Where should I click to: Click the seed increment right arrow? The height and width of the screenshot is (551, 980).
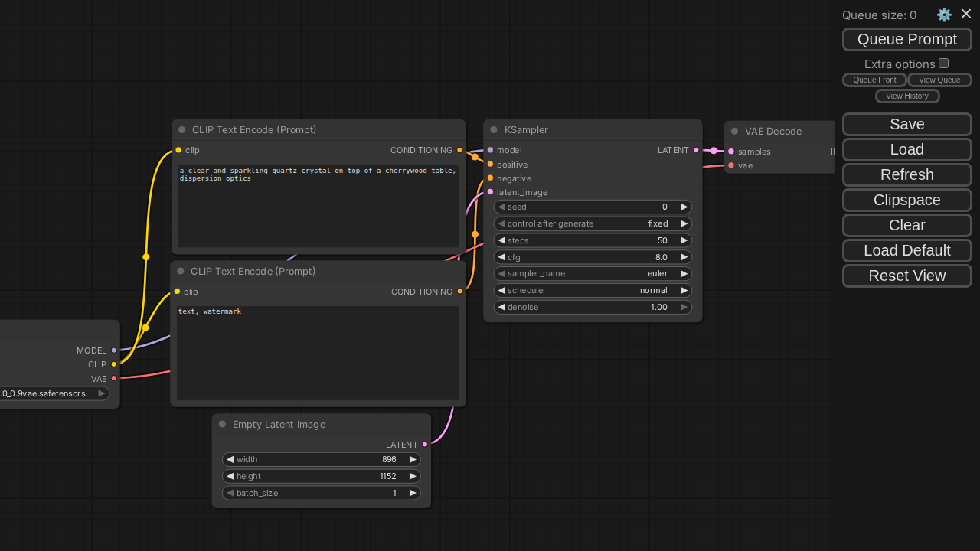(684, 207)
